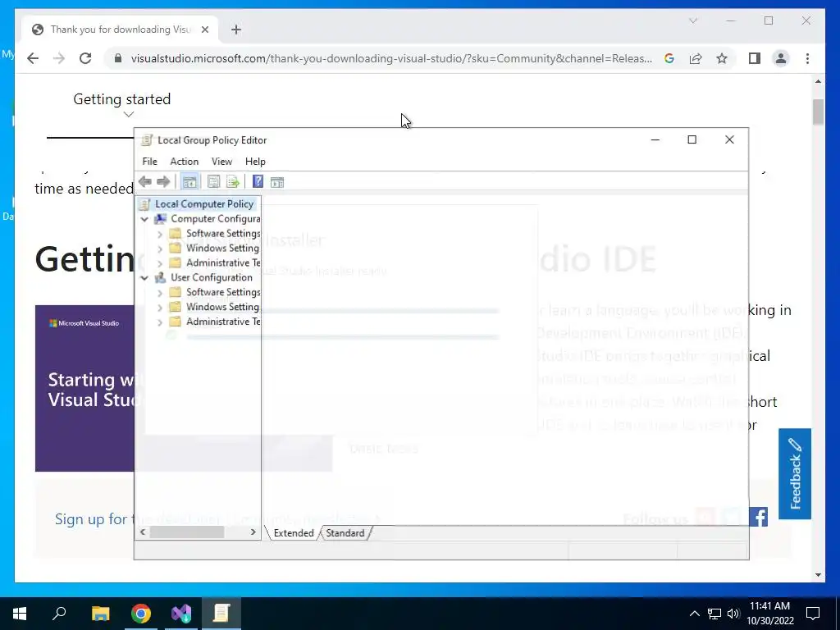The height and width of the screenshot is (630, 840).
Task: Select the Windows Settings folder under Computer Configuration
Action: coord(222,248)
